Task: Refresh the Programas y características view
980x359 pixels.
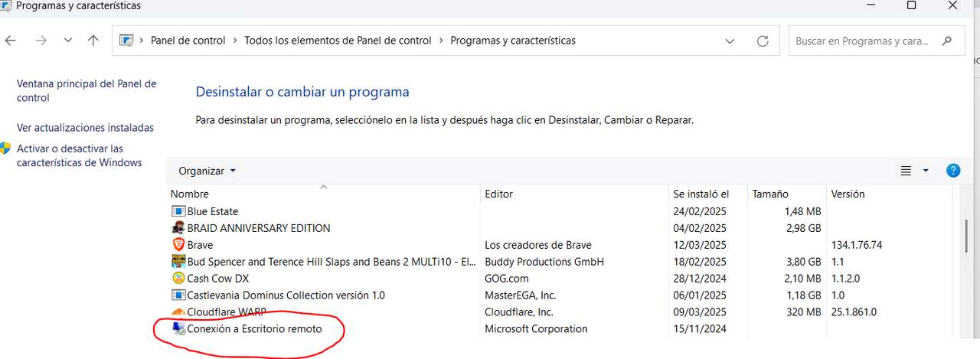Action: click(763, 41)
